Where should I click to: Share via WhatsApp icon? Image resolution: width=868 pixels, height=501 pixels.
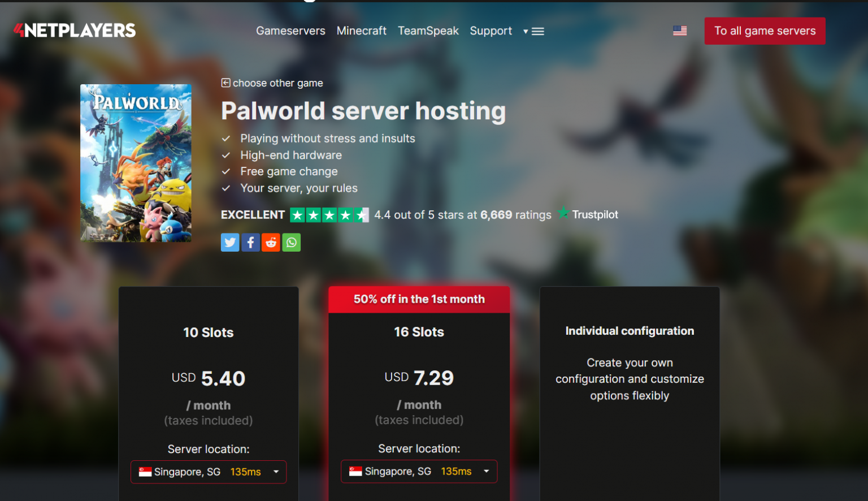click(291, 243)
